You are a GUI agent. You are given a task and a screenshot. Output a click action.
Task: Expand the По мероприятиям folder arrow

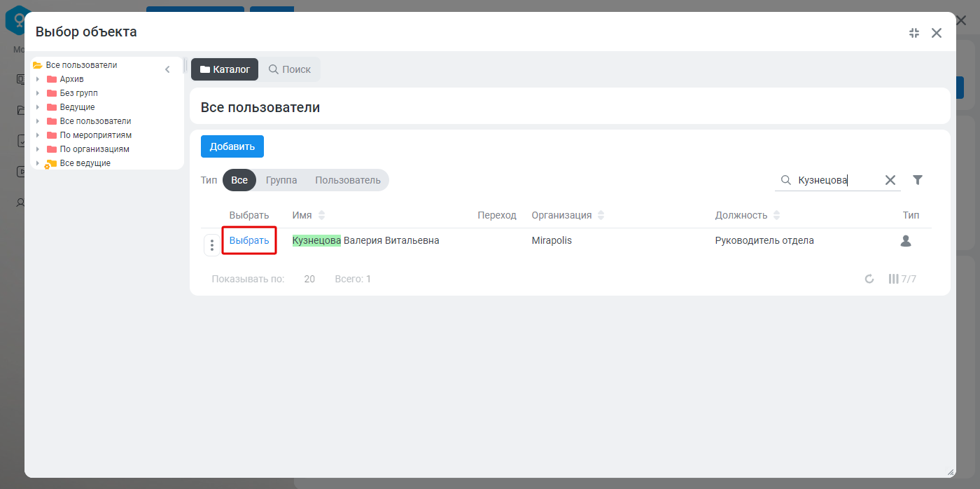[38, 135]
